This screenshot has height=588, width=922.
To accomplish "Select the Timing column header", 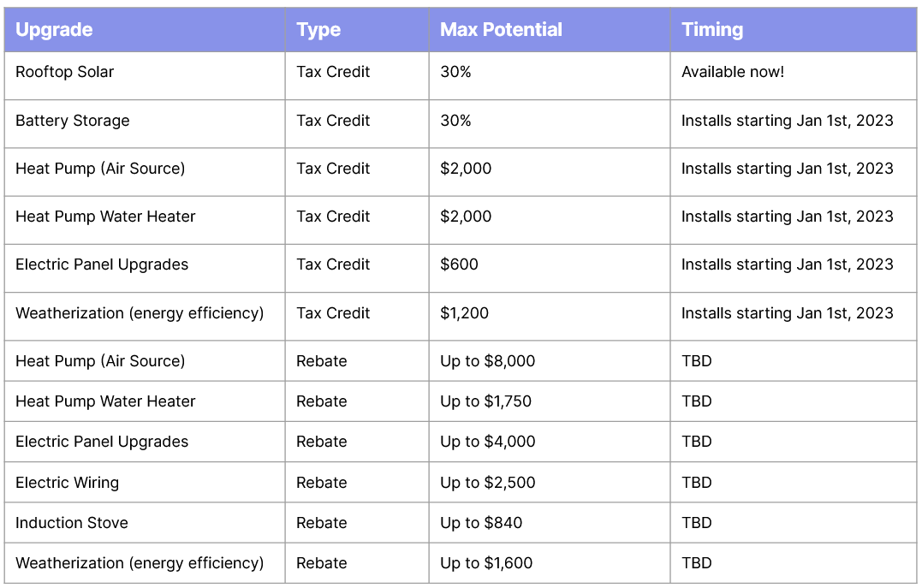I will coord(712,29).
